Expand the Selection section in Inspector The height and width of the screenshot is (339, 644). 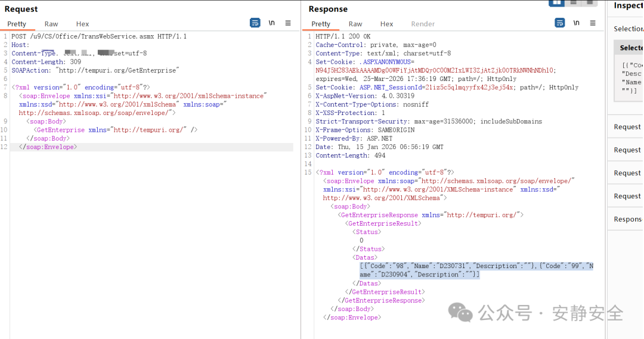point(626,29)
